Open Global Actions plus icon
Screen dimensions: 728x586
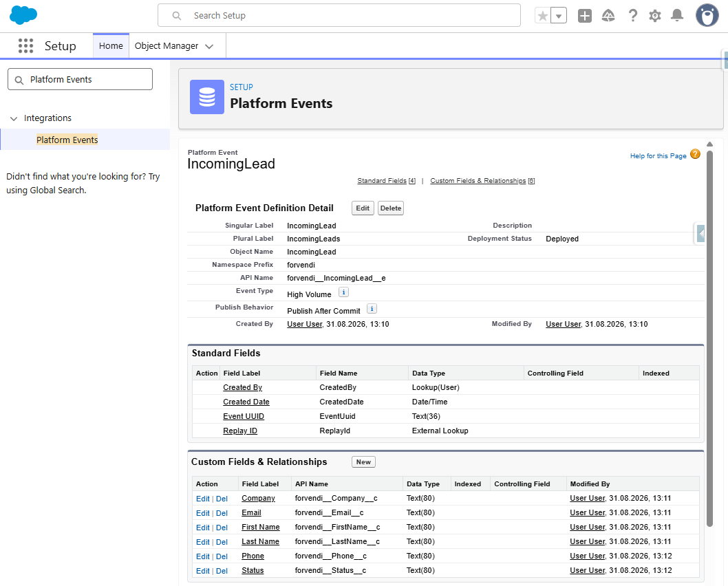click(585, 16)
